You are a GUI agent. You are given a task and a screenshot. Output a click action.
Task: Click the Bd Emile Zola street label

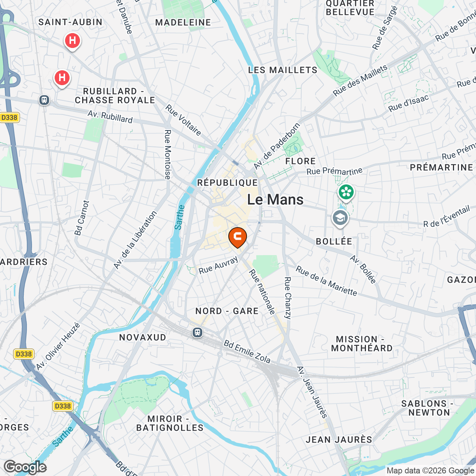pyautogui.click(x=247, y=351)
